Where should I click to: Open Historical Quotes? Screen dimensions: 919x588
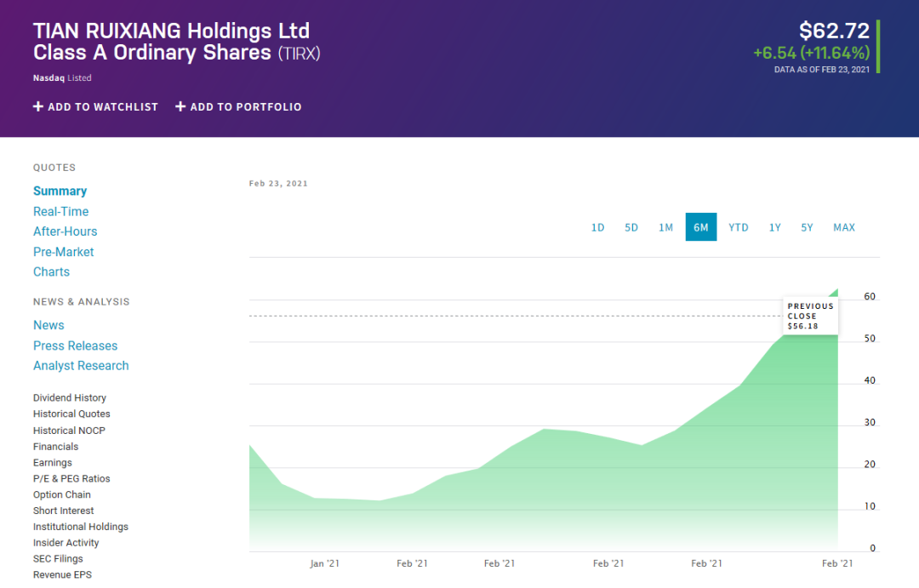71,414
